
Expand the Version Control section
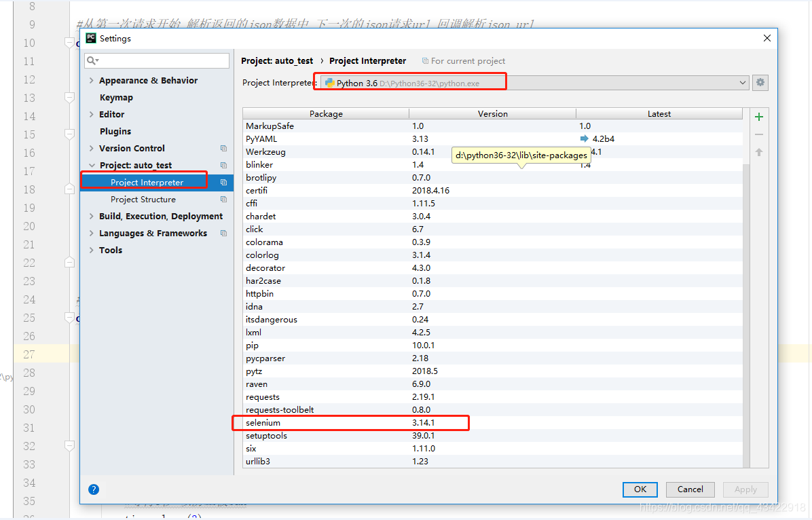point(92,148)
